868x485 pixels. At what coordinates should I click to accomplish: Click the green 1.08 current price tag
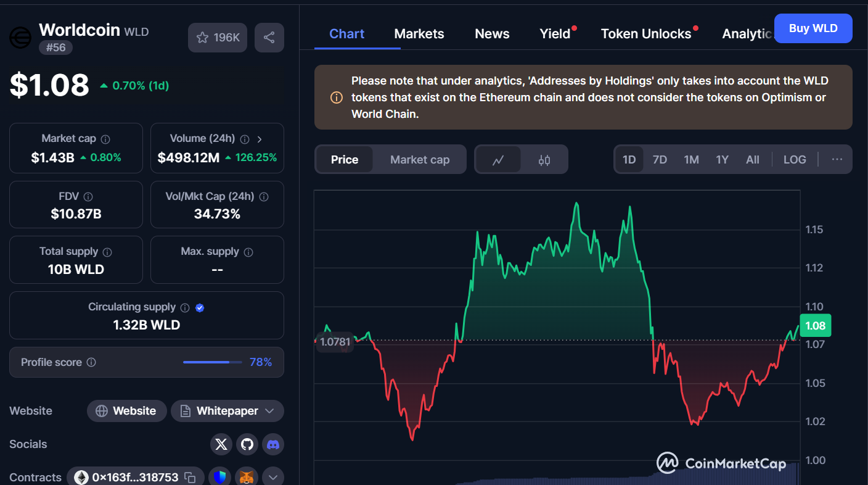[815, 326]
